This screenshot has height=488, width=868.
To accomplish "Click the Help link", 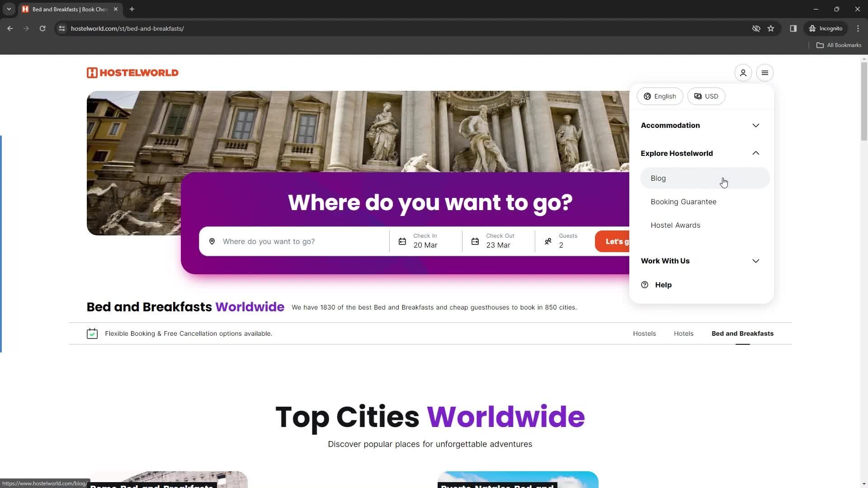I will point(664,285).
